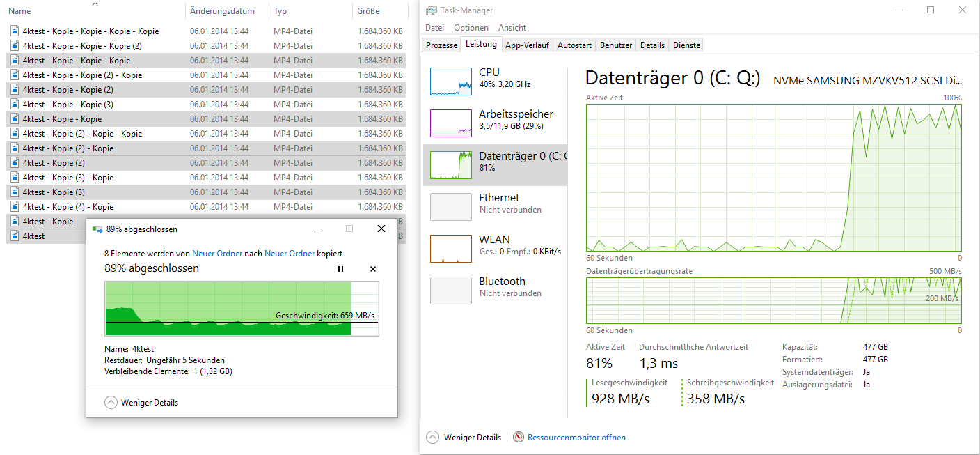This screenshot has height=455, width=980.
Task: Pause the file copy operation
Action: pos(340,269)
